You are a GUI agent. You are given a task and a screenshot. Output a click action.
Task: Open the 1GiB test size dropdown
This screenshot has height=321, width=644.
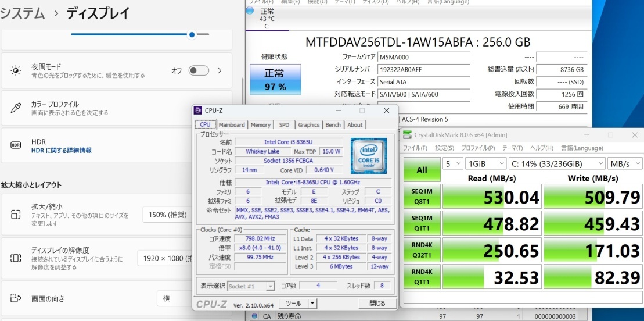click(486, 164)
